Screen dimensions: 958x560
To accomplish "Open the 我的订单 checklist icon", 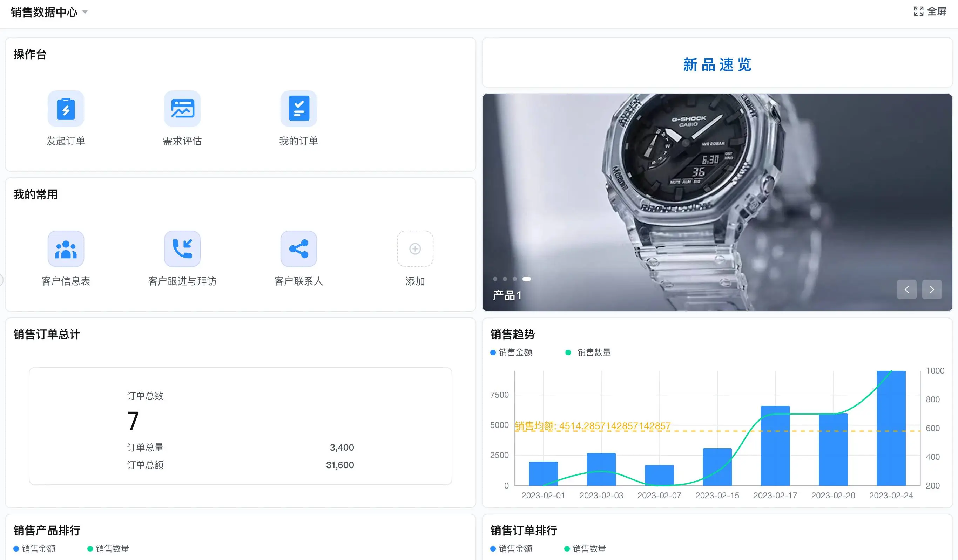I will [298, 109].
